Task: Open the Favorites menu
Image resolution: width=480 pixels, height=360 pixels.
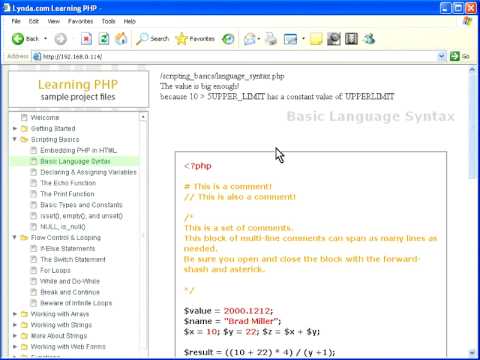Action: pos(81,21)
